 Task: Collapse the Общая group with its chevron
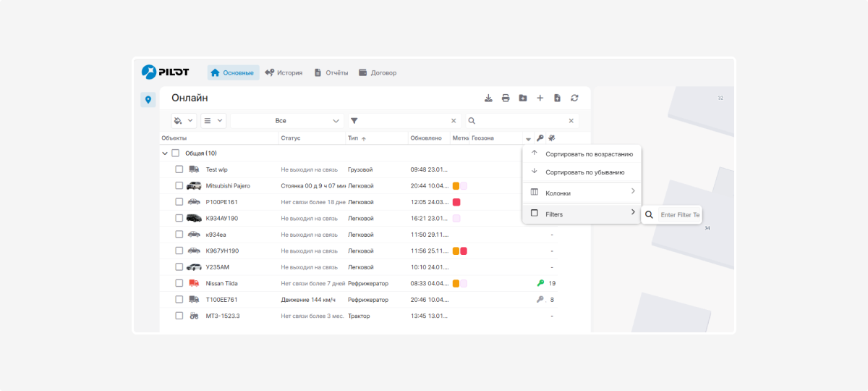165,154
